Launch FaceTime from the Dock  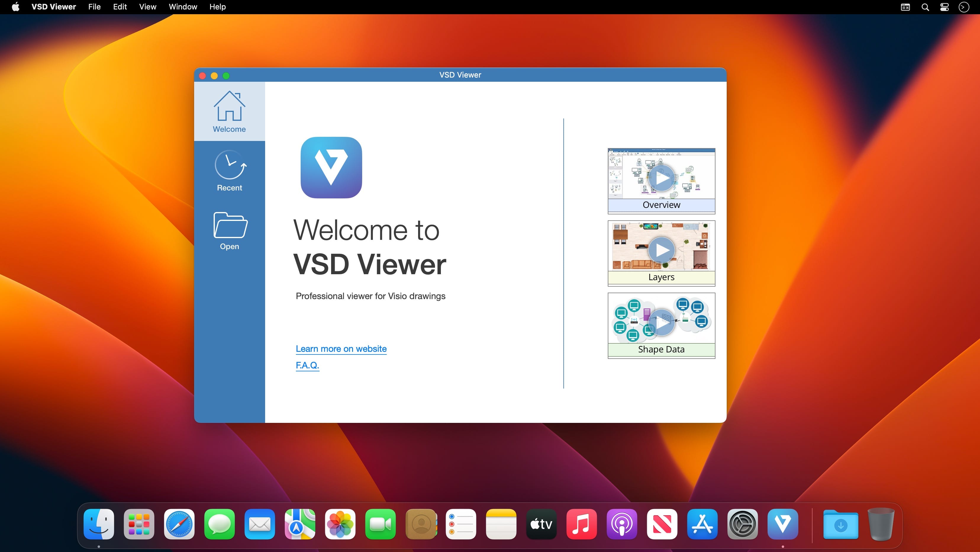(381, 524)
